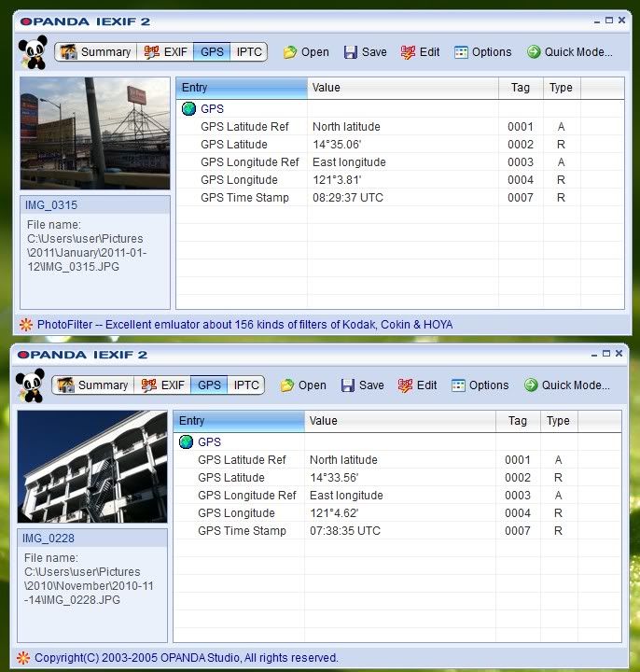
Task: Click Type column header in bottom window
Action: [x=559, y=421]
